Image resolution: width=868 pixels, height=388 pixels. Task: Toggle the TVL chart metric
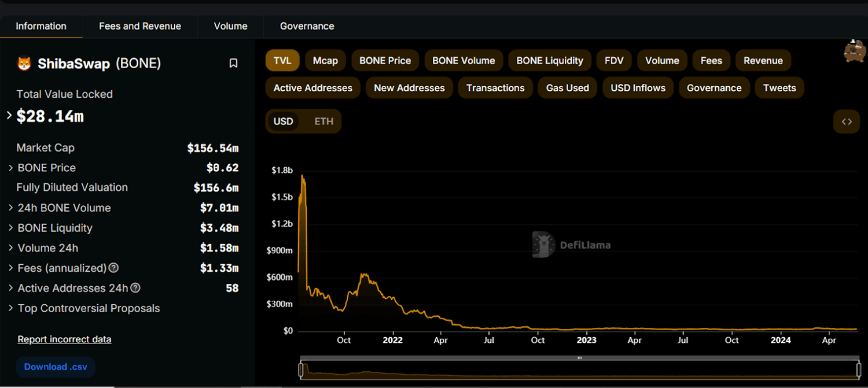tap(282, 61)
